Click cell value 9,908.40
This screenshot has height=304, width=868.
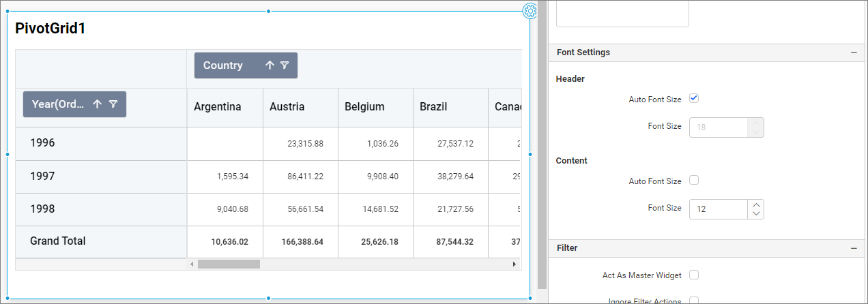(x=382, y=177)
